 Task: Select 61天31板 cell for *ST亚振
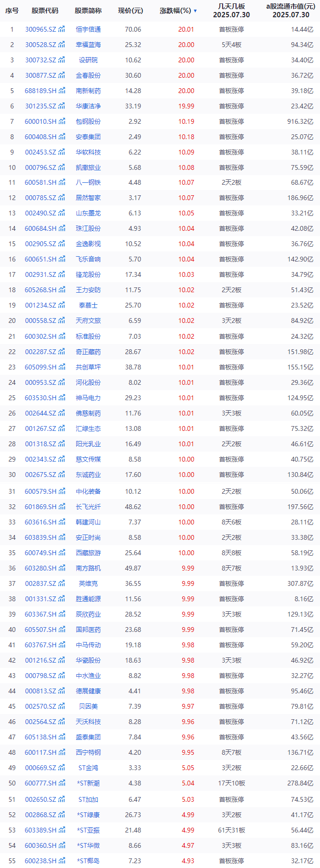point(232,830)
